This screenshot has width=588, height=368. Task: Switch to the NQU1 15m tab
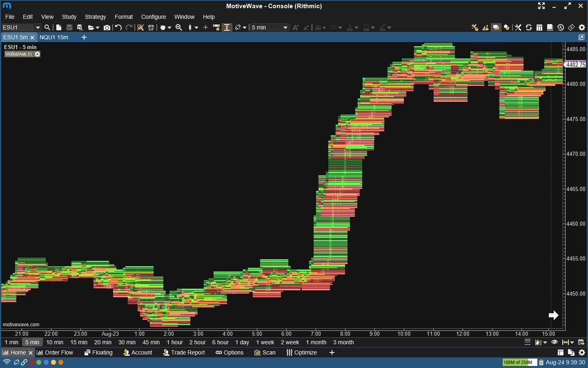[x=54, y=37]
